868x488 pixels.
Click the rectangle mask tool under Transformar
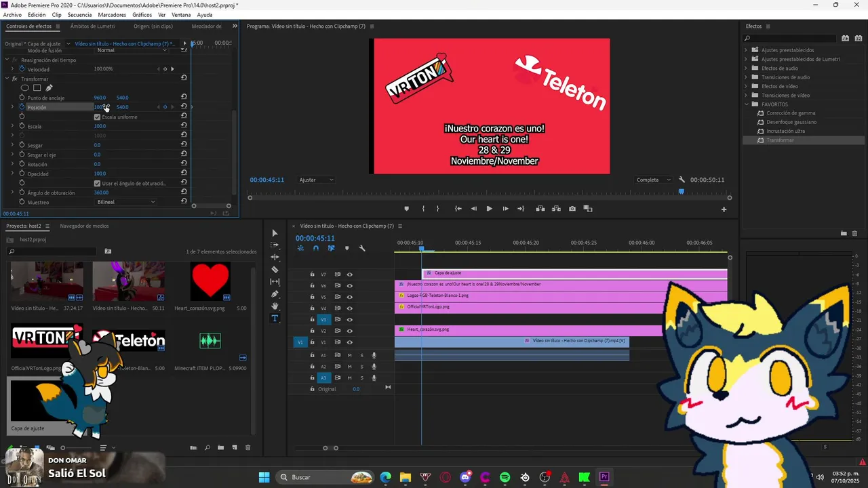[37, 87]
